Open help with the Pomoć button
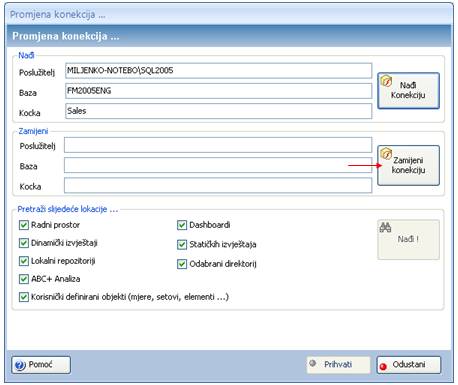 [x=41, y=365]
